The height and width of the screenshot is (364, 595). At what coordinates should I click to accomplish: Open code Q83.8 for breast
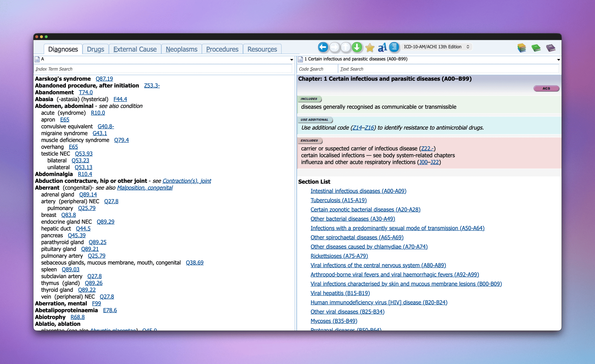(x=68, y=215)
